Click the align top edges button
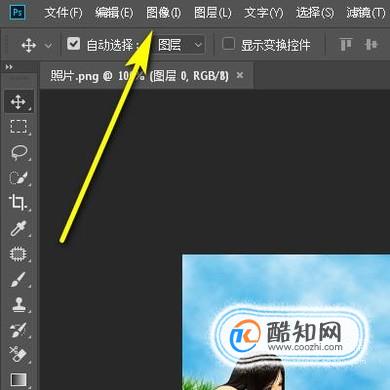 (346, 44)
